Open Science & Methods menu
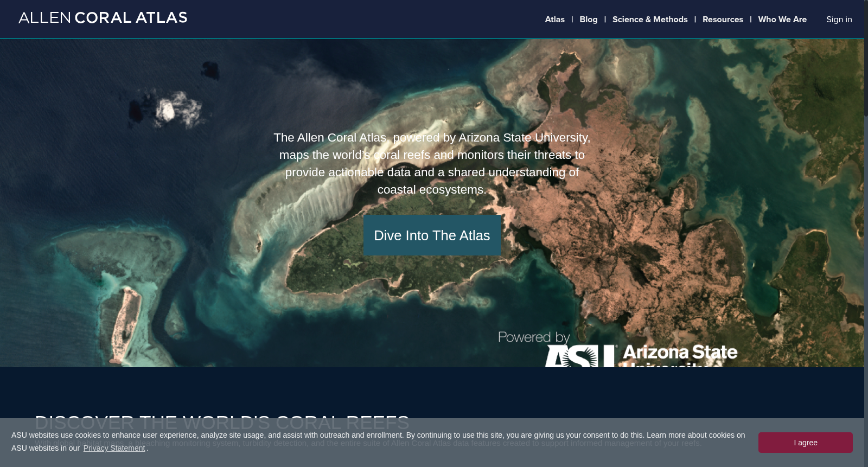The image size is (868, 467). [650, 20]
